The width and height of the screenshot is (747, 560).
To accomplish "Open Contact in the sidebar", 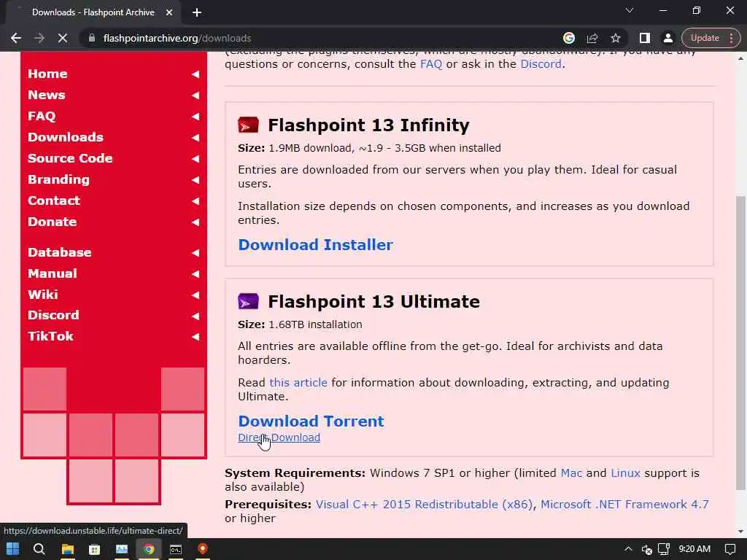I will point(54,201).
